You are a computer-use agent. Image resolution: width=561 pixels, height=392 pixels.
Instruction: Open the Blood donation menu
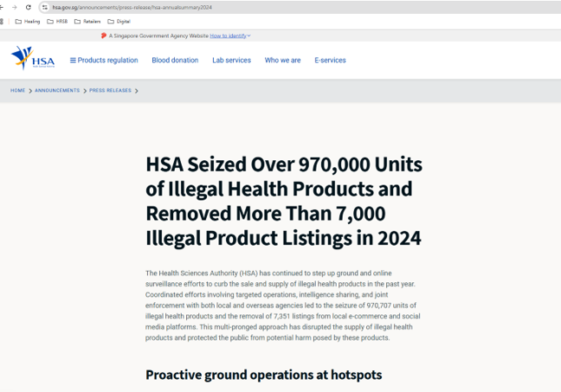coord(175,61)
